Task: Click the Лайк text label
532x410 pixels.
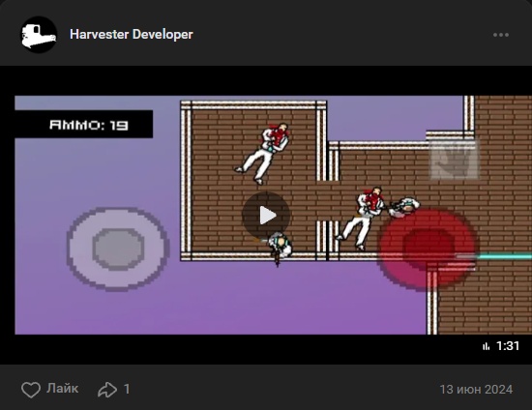Action: 63,389
